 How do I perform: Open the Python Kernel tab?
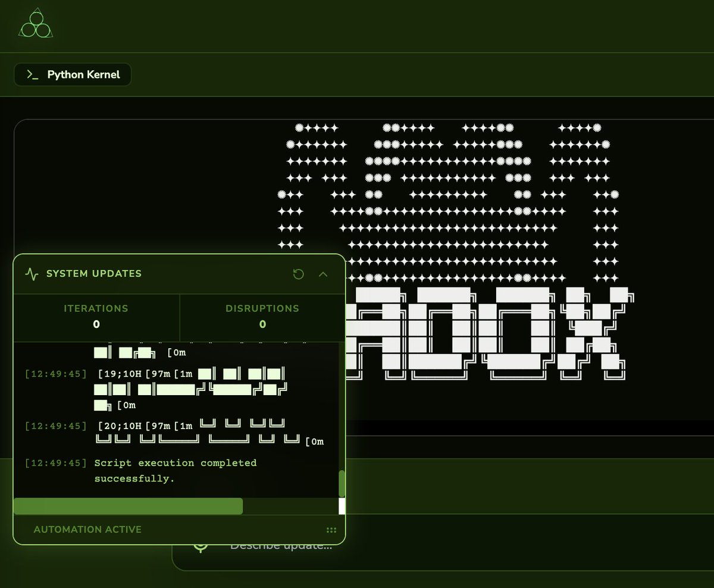click(x=73, y=75)
